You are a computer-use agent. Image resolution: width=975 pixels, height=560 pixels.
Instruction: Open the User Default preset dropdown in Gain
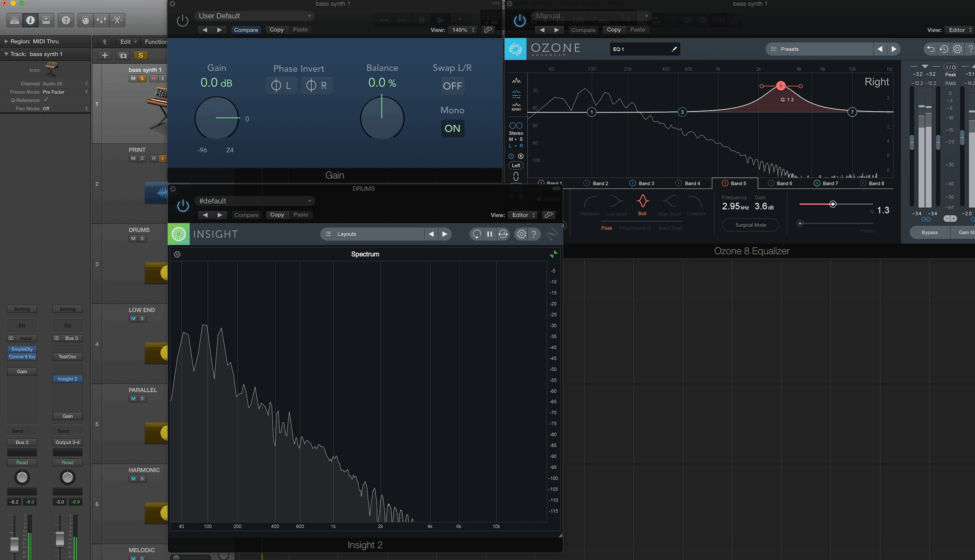point(255,16)
